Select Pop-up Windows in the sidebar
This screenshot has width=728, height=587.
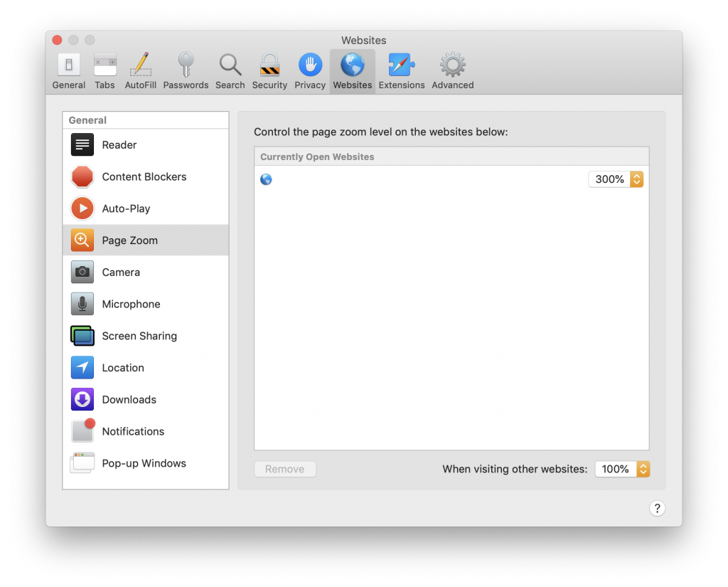click(146, 463)
